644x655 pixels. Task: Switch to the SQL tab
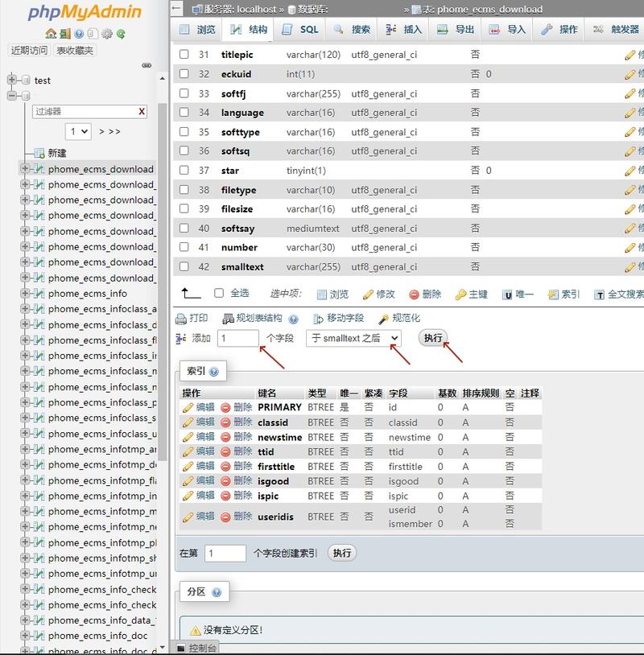click(299, 31)
